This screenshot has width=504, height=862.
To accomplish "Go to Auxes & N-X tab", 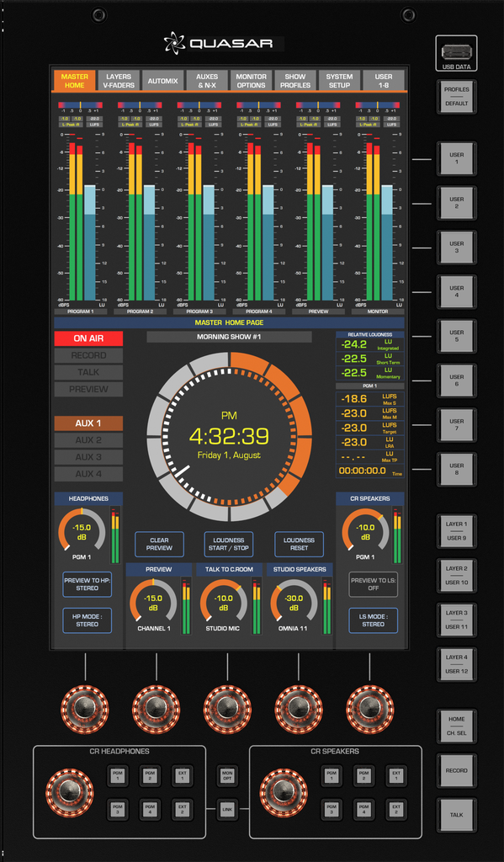I will pos(207,81).
